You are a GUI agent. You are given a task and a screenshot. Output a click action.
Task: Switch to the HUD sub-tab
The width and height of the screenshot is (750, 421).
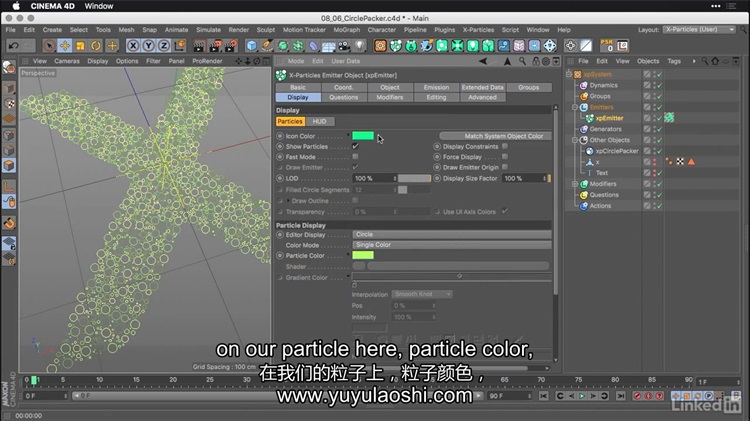click(320, 122)
